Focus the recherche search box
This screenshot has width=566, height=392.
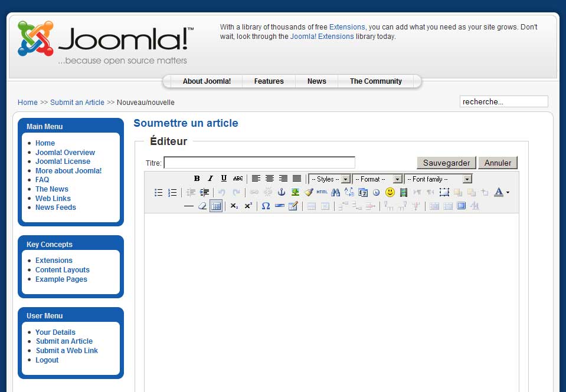tap(503, 102)
